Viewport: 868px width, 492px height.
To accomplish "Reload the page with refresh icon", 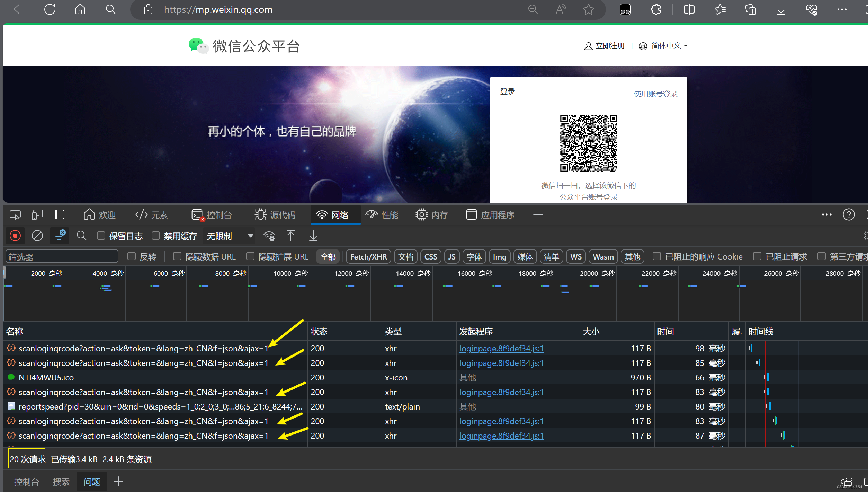I will pyautogui.click(x=50, y=9).
